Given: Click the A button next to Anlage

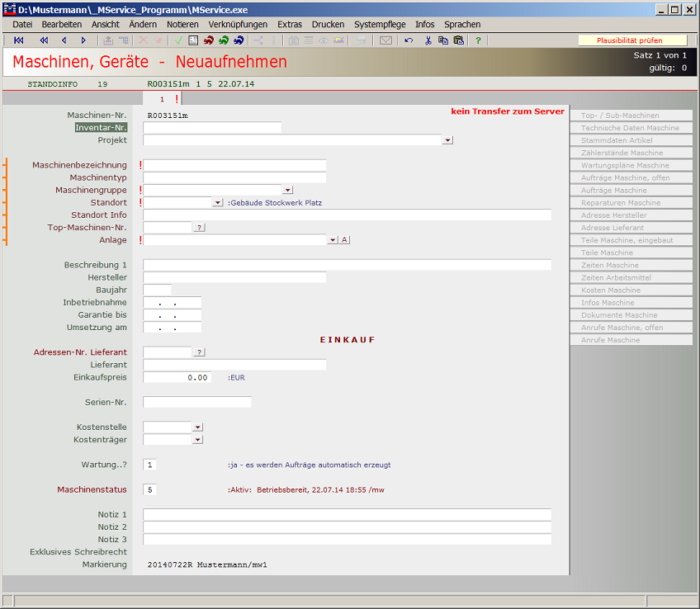Looking at the screenshot, I should (344, 240).
